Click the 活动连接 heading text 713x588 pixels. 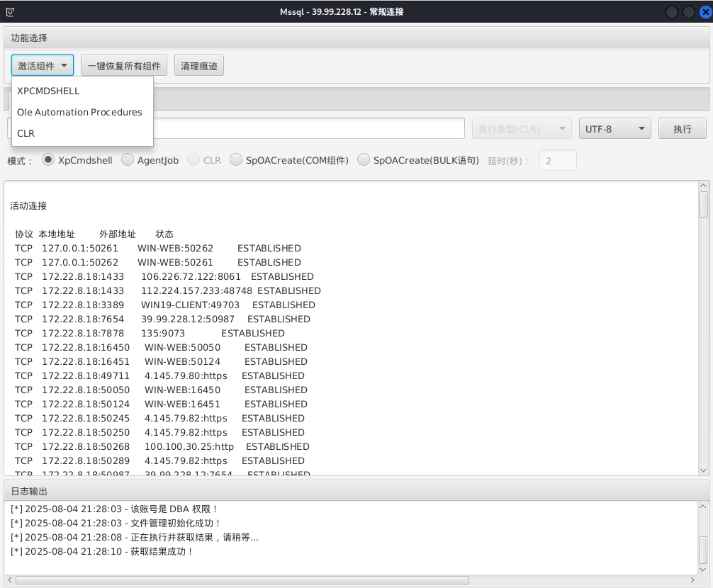coord(28,206)
